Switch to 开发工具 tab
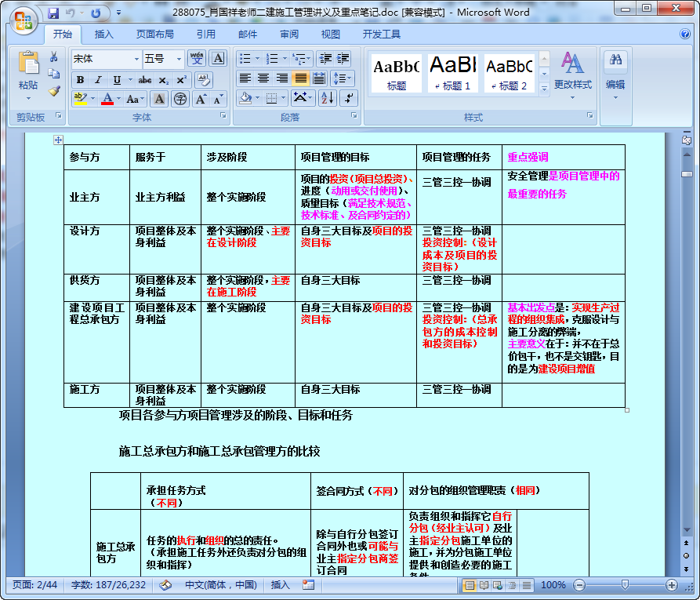The height and width of the screenshot is (600, 700). (382, 34)
